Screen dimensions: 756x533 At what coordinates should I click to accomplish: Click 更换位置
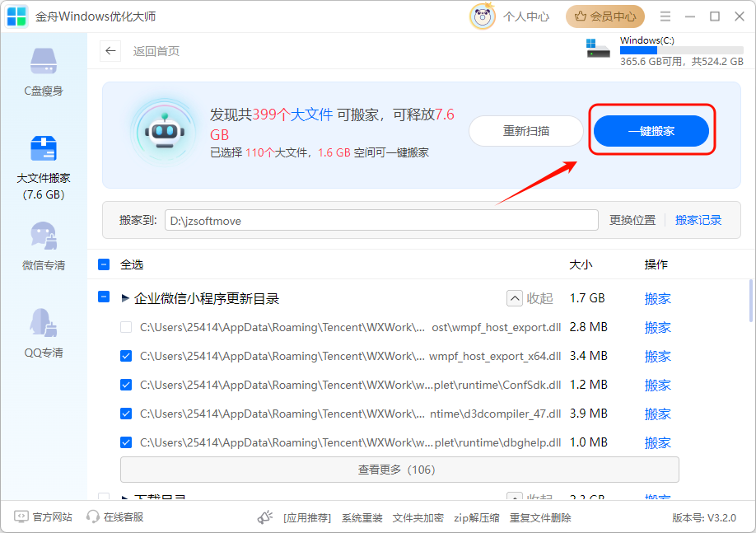point(632,220)
